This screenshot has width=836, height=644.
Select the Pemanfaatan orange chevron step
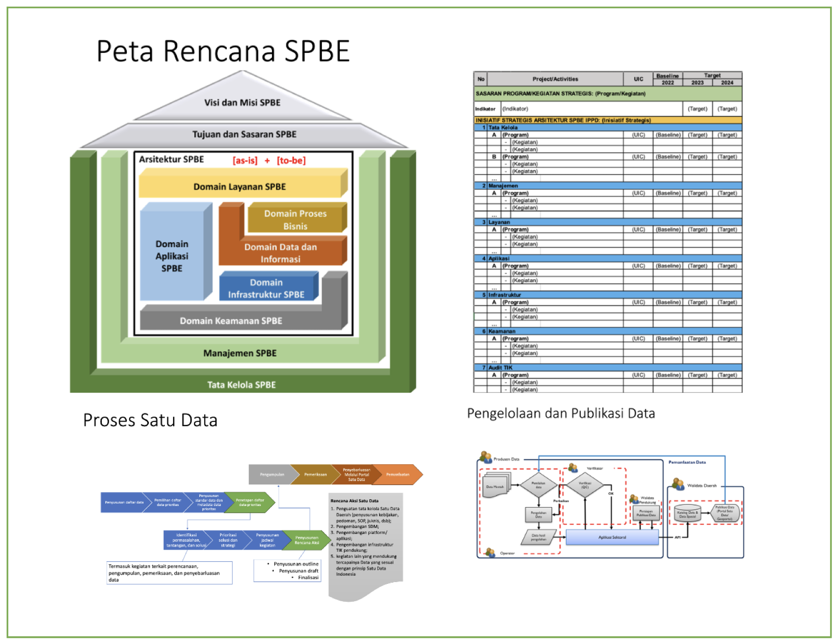tap(398, 474)
